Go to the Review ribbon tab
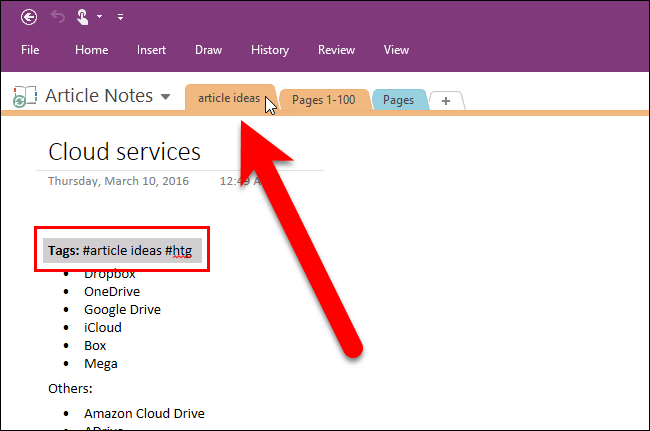650x431 pixels. 336,50
